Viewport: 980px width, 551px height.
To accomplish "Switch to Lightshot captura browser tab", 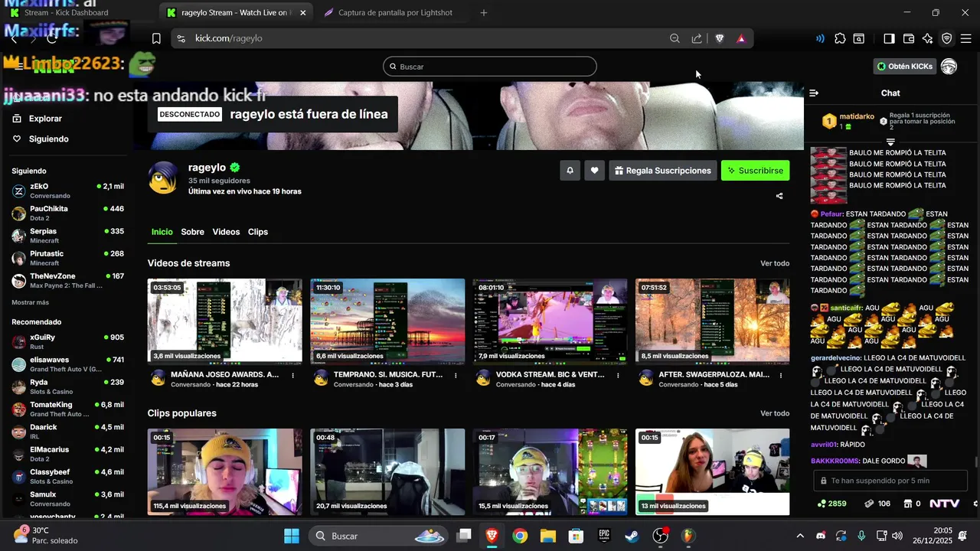I will click(x=394, y=12).
